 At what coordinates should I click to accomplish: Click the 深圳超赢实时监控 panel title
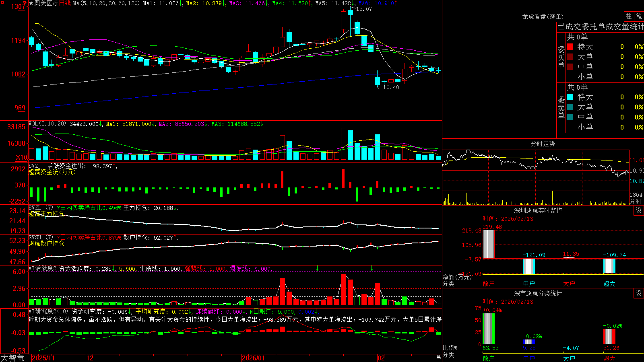538,210
